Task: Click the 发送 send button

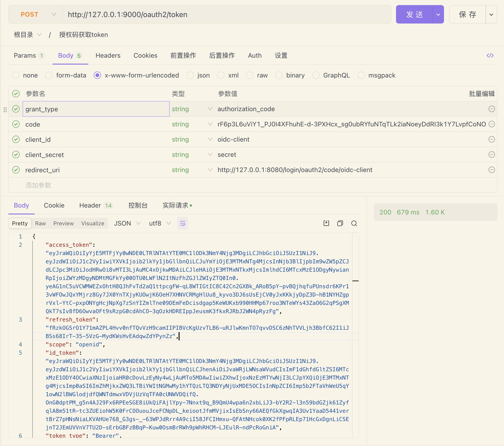Action: (x=414, y=15)
